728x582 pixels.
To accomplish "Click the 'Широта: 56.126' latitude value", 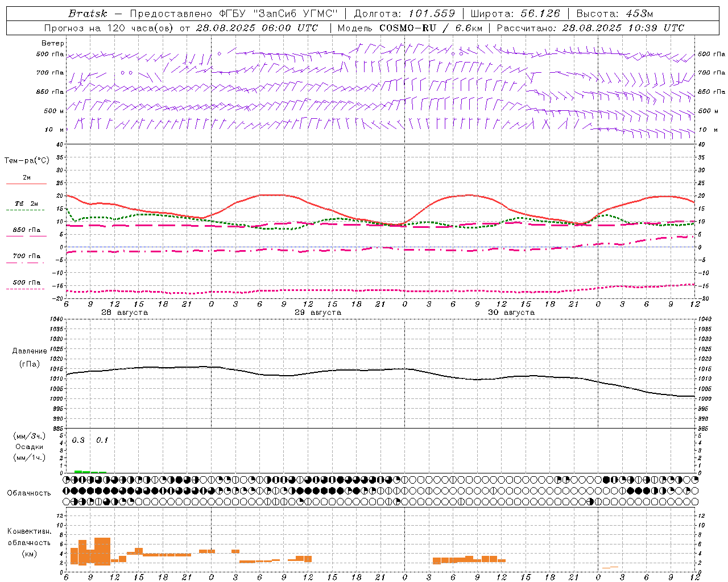I will click(x=516, y=14).
